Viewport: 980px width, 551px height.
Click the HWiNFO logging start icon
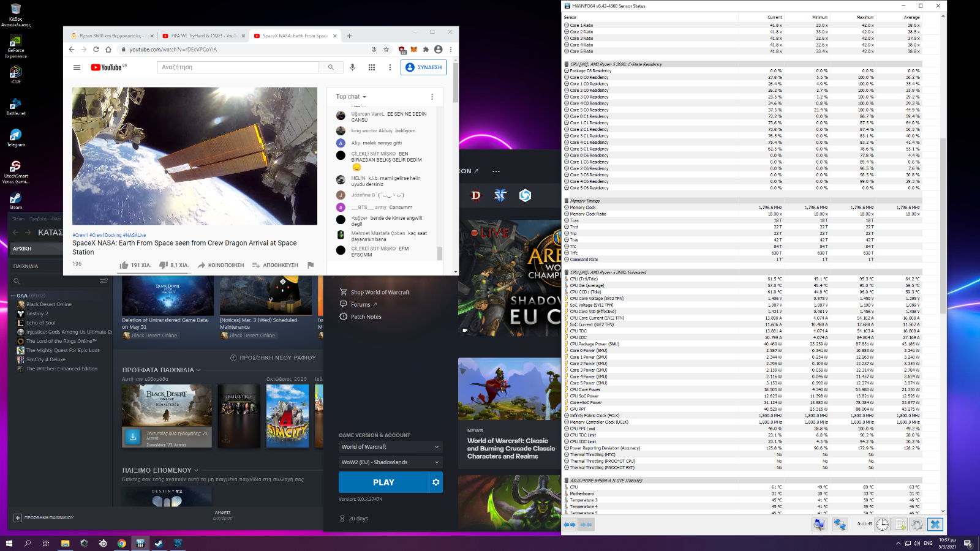900,524
